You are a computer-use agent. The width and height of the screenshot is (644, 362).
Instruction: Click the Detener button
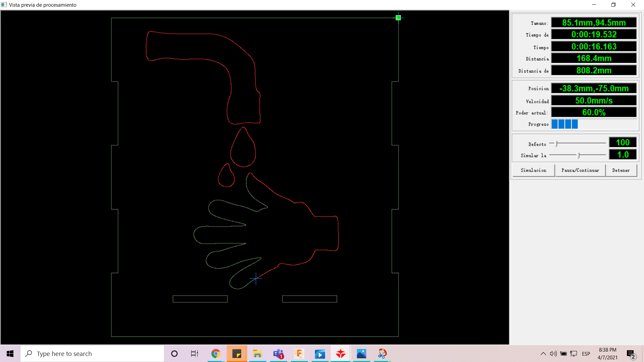(x=621, y=170)
